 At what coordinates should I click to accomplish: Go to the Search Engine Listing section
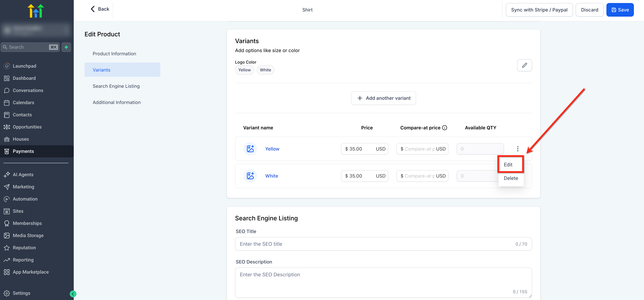(116, 86)
